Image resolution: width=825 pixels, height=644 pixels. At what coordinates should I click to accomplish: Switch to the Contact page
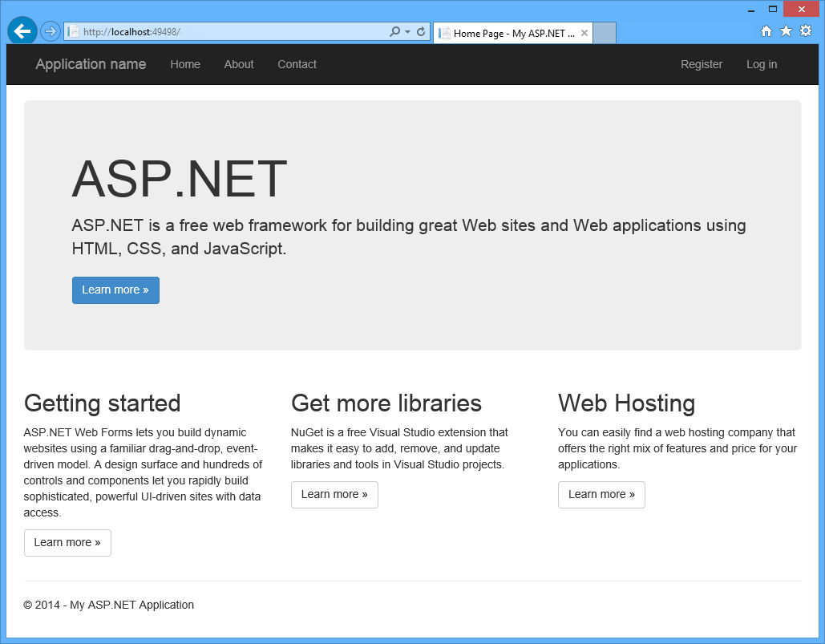click(x=297, y=64)
